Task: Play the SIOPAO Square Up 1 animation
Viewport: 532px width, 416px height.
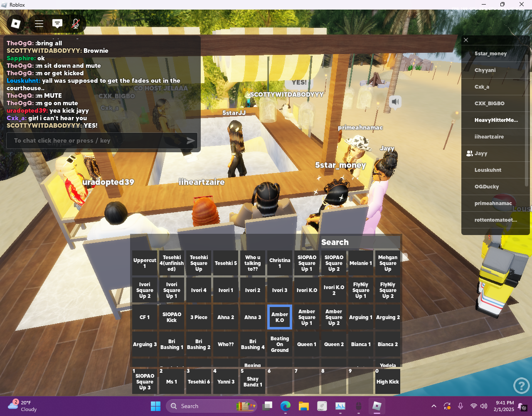Action: pyautogui.click(x=307, y=263)
